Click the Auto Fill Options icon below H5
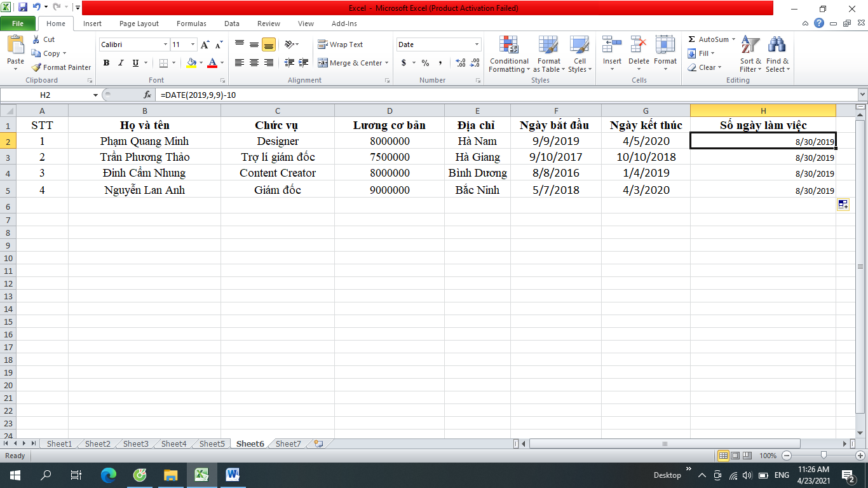This screenshot has height=488, width=868. (843, 204)
